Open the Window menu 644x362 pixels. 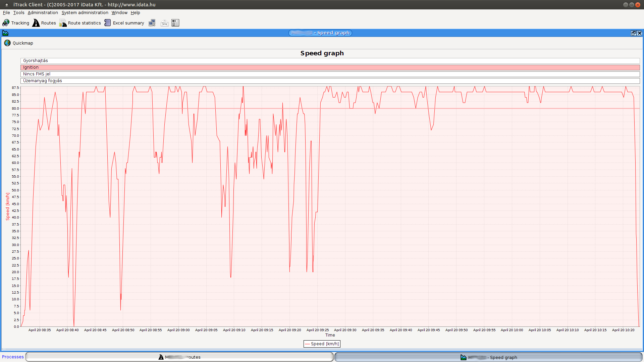(119, 13)
